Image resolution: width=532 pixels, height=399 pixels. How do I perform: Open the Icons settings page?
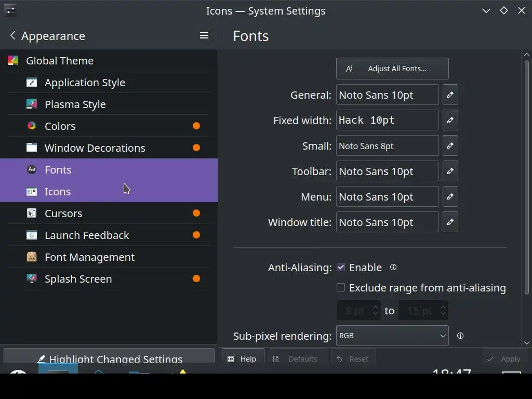(58, 192)
